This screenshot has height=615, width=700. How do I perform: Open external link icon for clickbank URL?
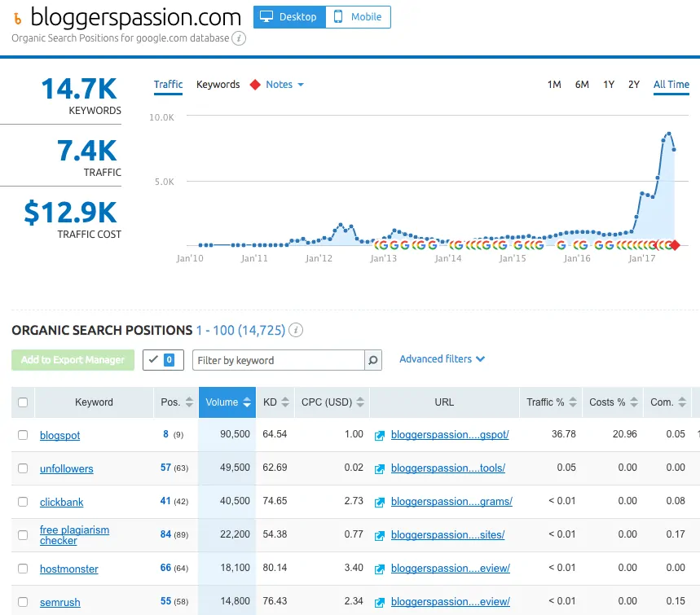[379, 502]
